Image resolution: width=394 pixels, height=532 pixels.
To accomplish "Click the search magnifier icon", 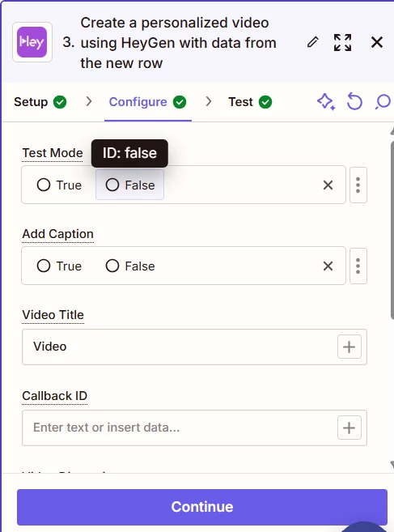I will point(383,102).
